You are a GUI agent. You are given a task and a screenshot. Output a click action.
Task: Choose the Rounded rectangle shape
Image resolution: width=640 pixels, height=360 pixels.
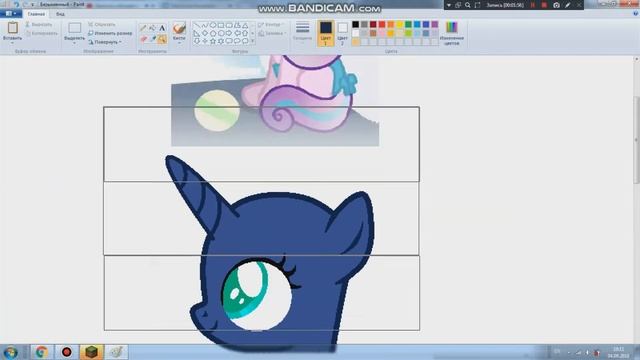[229, 25]
